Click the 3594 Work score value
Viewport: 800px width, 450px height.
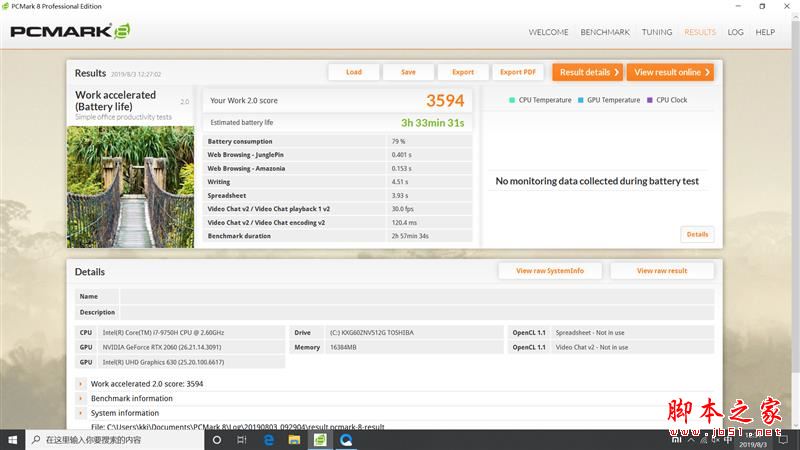445,101
